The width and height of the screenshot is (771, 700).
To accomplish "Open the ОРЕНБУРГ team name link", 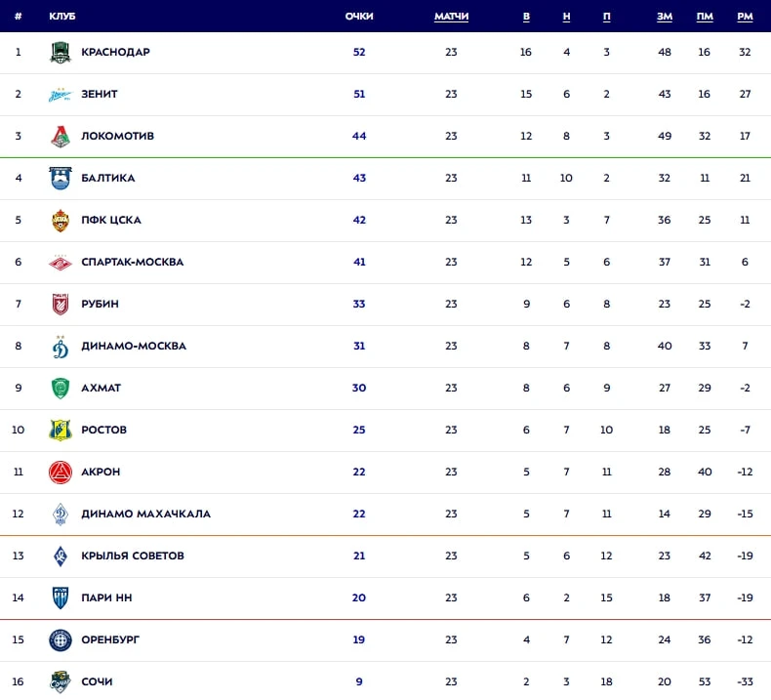I will pos(110,640).
